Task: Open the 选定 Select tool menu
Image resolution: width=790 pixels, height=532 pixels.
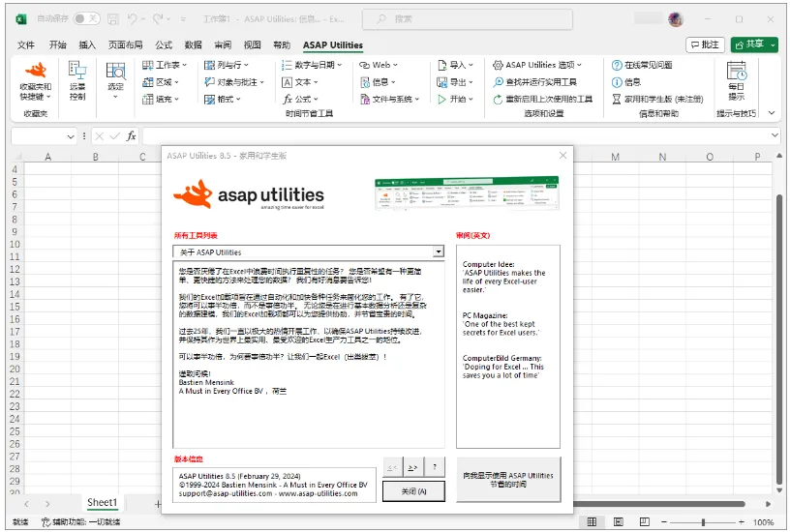Action: tap(115, 81)
